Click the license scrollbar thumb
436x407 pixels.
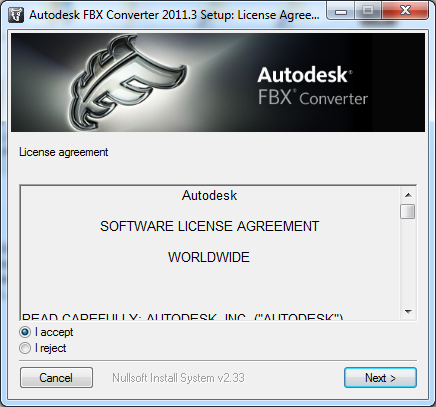coord(408,211)
